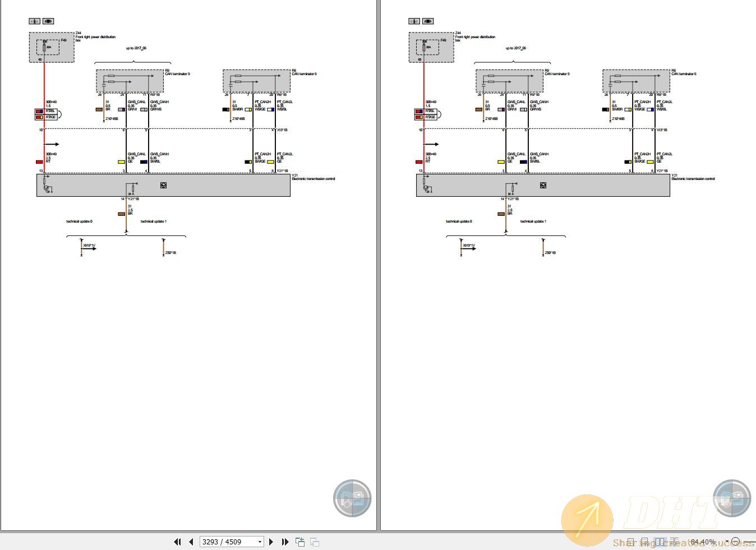Screen dimensions: 756x550
Task: Click the RT/BL wire color option, right page
Action: coord(426,111)
